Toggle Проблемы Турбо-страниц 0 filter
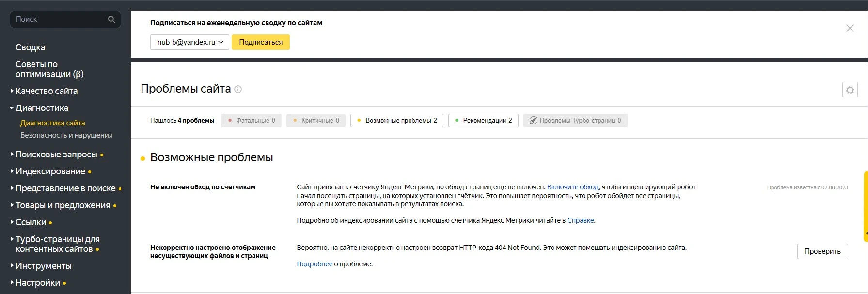The width and height of the screenshot is (868, 294). click(x=575, y=121)
